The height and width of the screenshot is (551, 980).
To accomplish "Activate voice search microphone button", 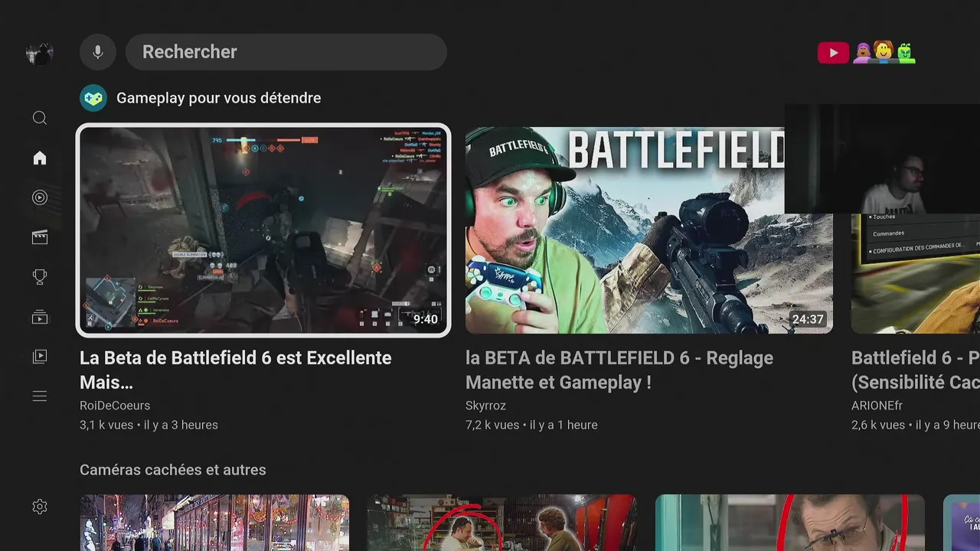I will click(98, 52).
